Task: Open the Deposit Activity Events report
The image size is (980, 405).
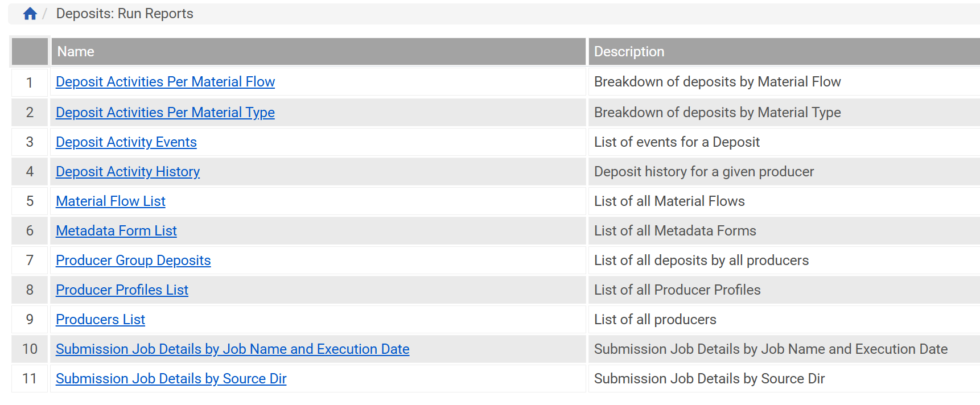Action: tap(126, 142)
